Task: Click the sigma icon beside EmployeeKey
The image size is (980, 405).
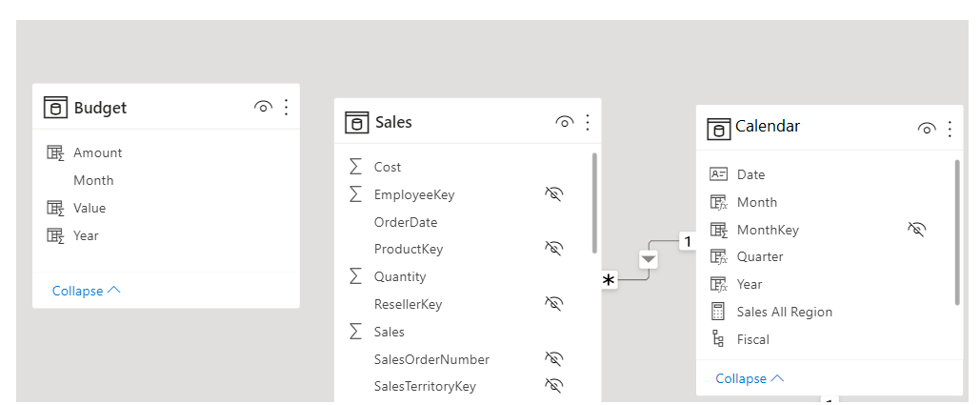Action: (x=355, y=194)
